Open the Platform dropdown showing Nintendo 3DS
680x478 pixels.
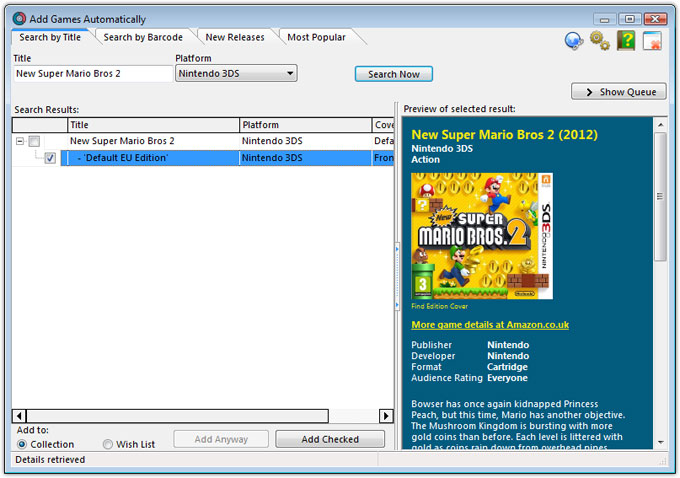click(236, 73)
